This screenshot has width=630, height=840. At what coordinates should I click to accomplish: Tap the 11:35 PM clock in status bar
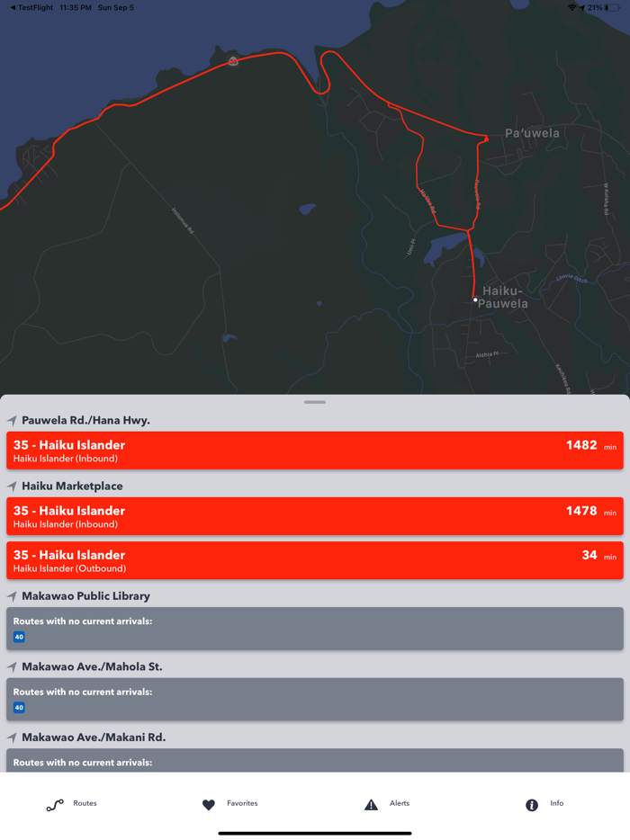75,7
